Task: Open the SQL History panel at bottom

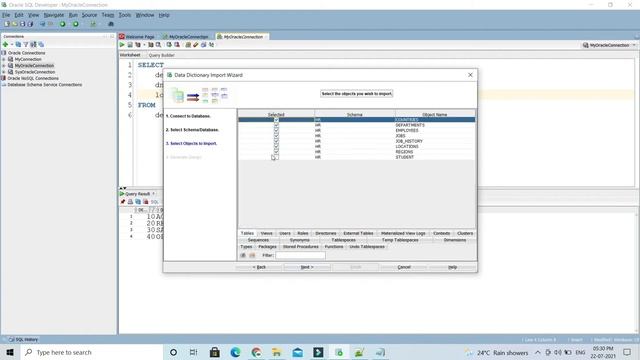Action: (24, 340)
